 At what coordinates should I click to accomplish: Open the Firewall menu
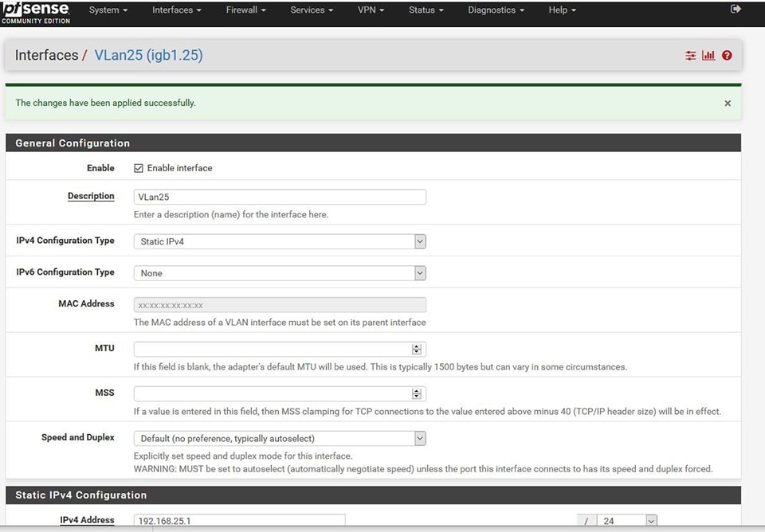tap(245, 10)
